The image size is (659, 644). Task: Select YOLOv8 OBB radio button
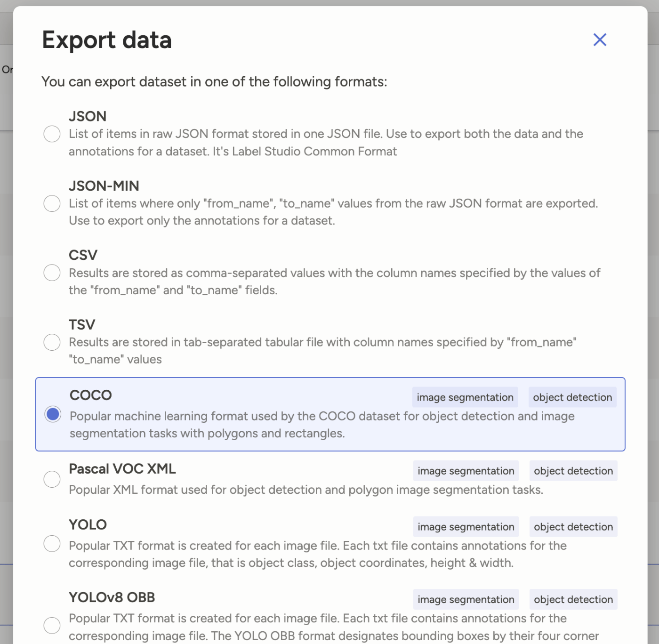point(52,626)
